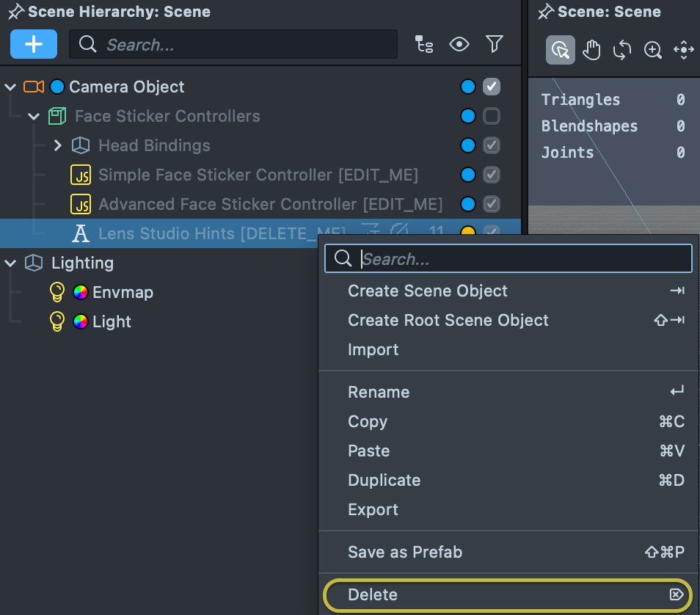Choose Duplicate from the context menu

click(x=384, y=480)
